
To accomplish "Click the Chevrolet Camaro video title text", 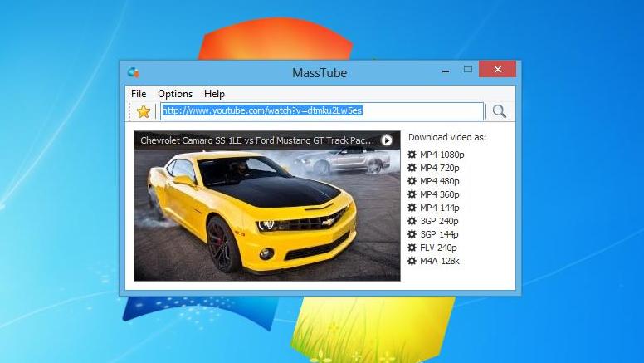I will click(257, 140).
